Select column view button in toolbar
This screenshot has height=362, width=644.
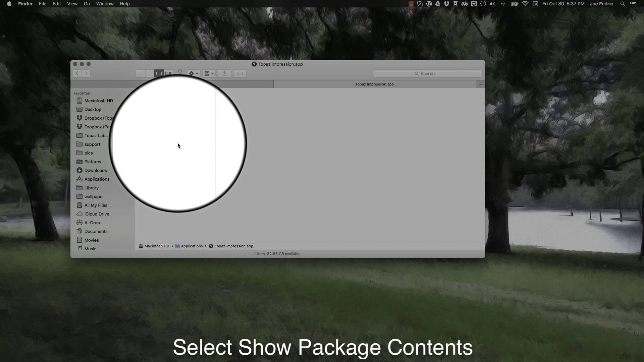(x=159, y=73)
